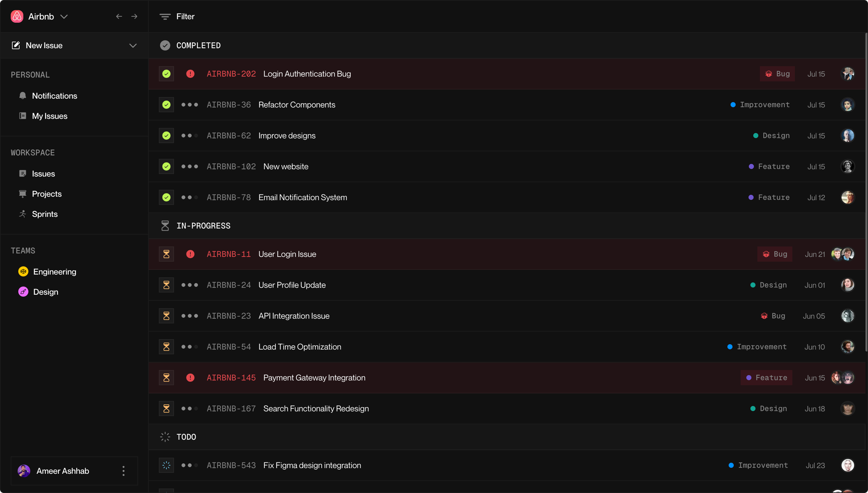The height and width of the screenshot is (493, 868).
Task: Click the Bug label on User Login Issue
Action: pos(775,254)
